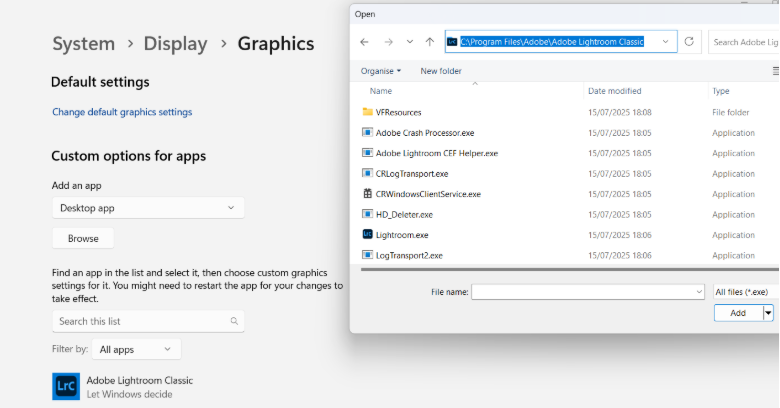
Task: Open the Organise menu
Action: point(381,71)
